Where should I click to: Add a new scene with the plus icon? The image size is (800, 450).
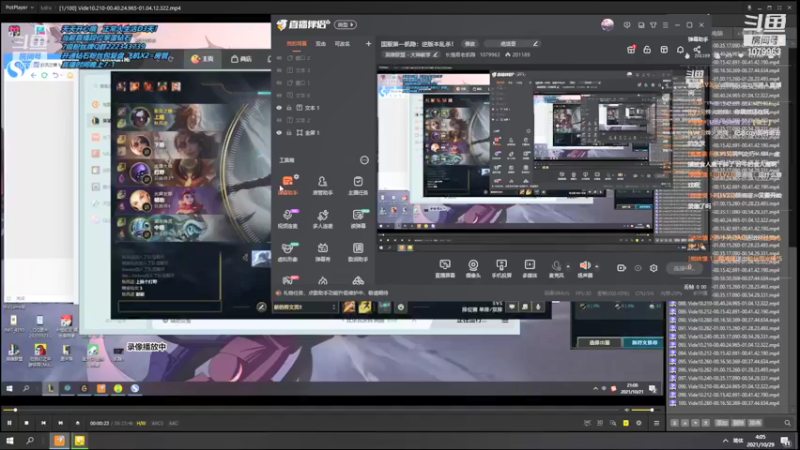(x=368, y=44)
